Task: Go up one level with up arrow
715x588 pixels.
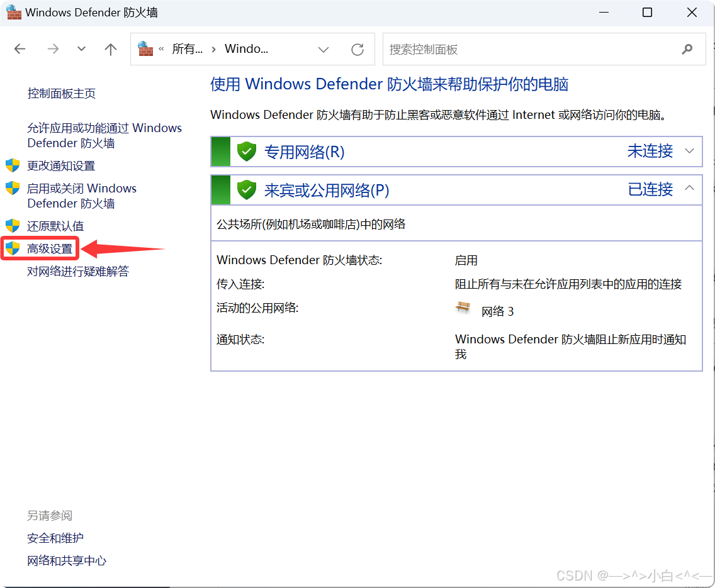Action: [x=110, y=48]
